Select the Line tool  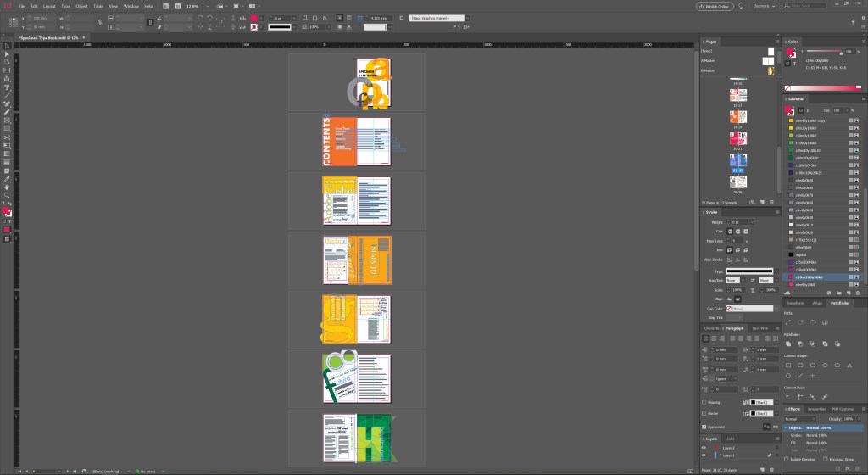(x=7, y=96)
